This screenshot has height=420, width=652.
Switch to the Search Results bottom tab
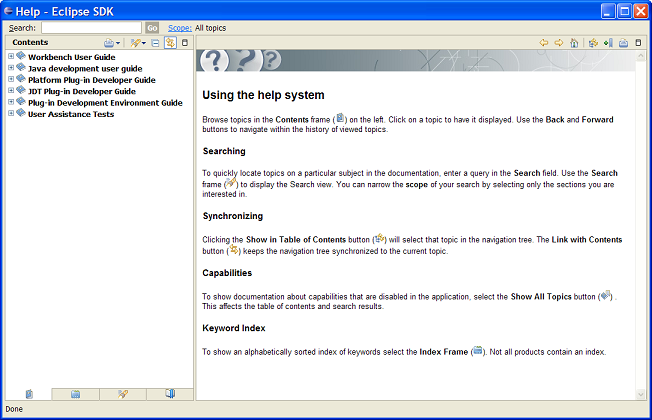[x=123, y=394]
